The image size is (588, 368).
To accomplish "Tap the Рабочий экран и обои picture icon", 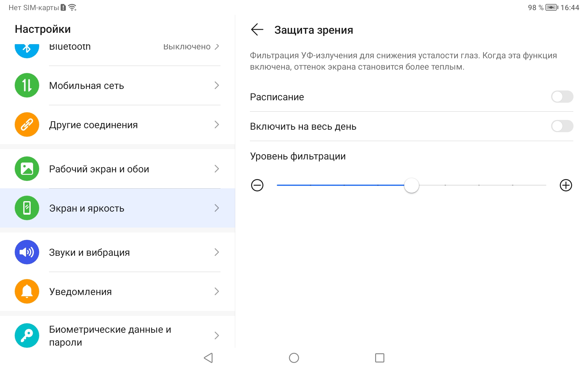I will coord(27,169).
